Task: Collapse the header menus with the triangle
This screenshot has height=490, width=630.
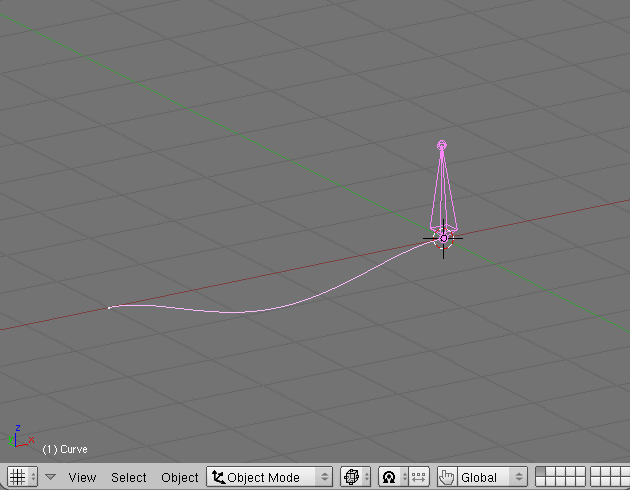Action: coord(50,477)
